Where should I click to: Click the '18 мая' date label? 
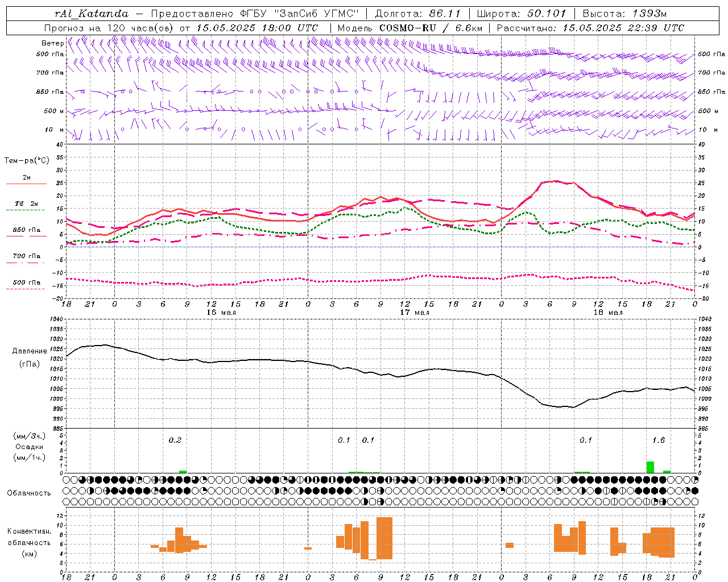(608, 313)
